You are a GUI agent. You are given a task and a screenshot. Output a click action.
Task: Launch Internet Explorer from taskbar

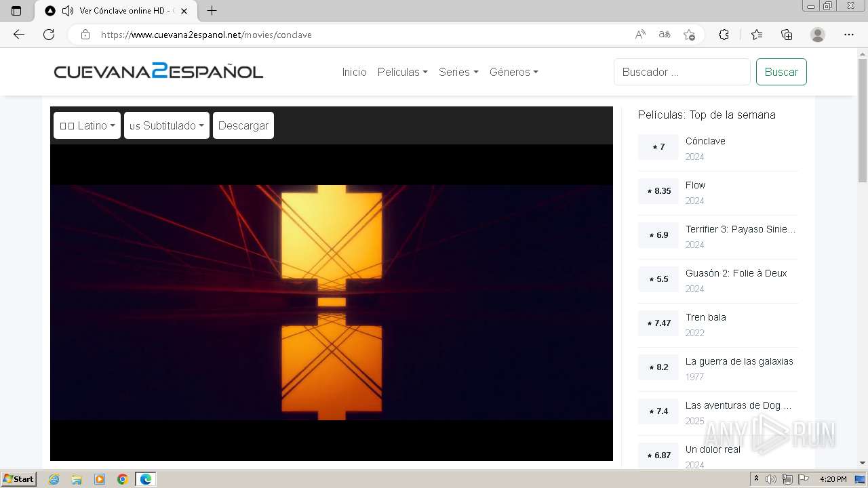point(54,479)
